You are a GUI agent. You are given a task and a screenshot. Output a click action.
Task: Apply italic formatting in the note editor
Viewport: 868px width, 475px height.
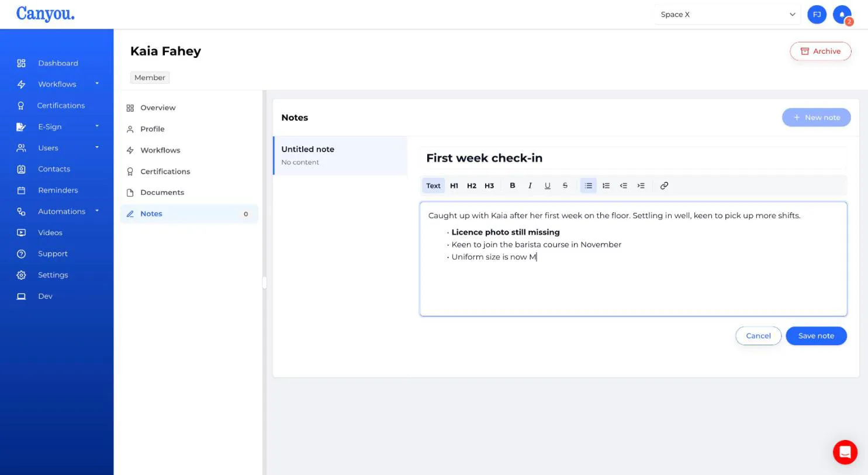(x=530, y=185)
